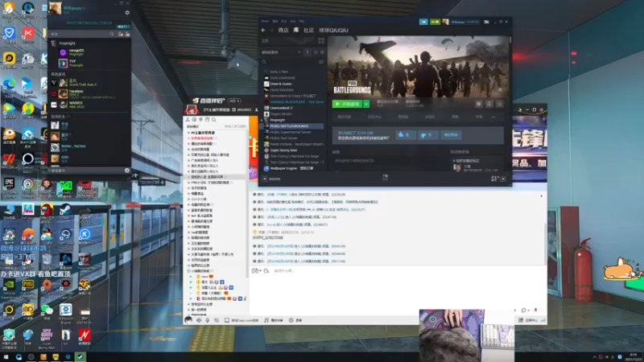
Task: Click the ask-later button beside thumbs down
Action: [x=451, y=135]
